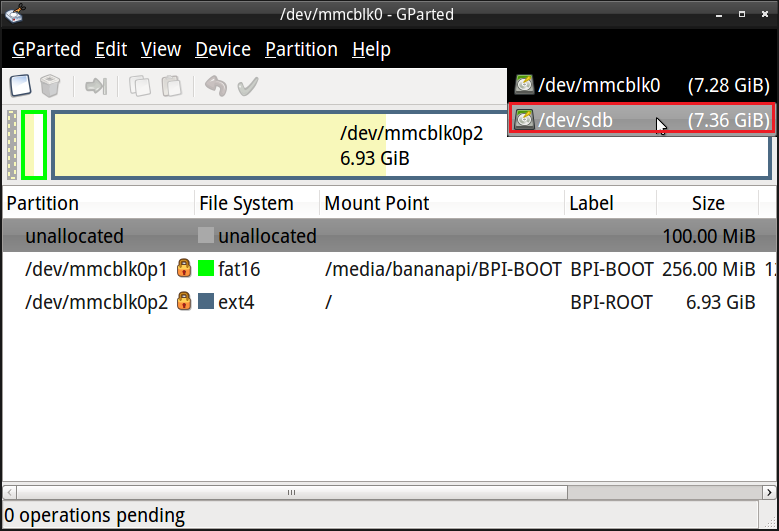
Task: Click the Apply all operations checkmark
Action: [x=247, y=86]
